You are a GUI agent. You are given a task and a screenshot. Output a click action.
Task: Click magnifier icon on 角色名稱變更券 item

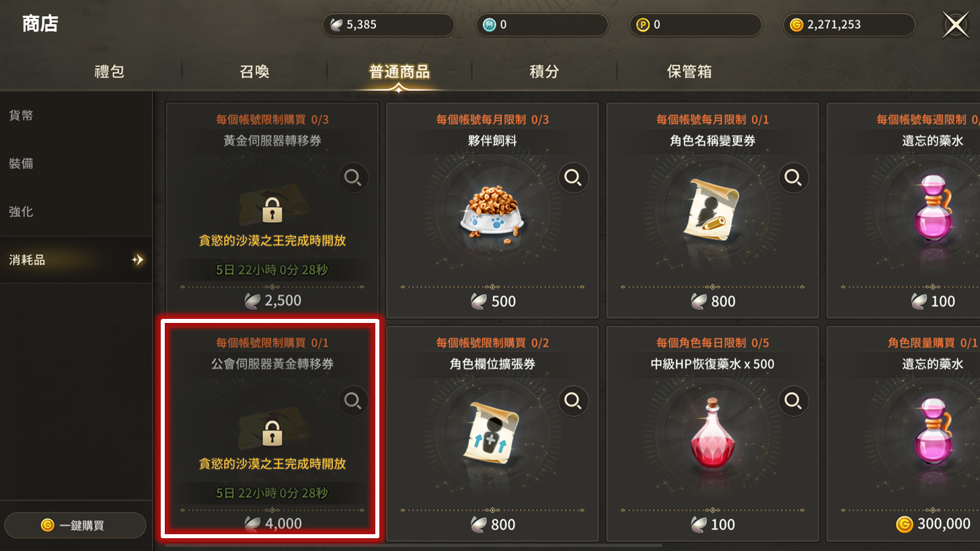coord(793,178)
